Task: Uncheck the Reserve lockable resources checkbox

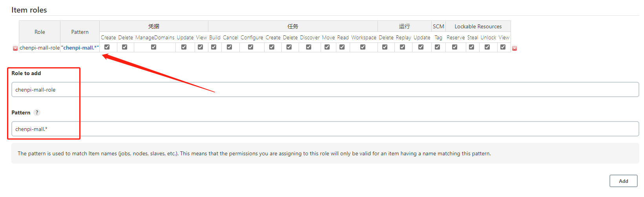Action: [x=455, y=47]
